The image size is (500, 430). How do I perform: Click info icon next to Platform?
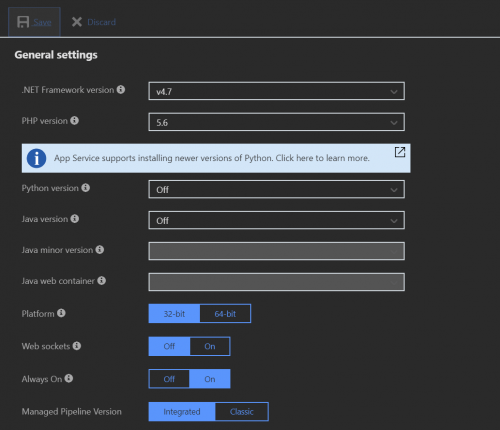pos(61,313)
